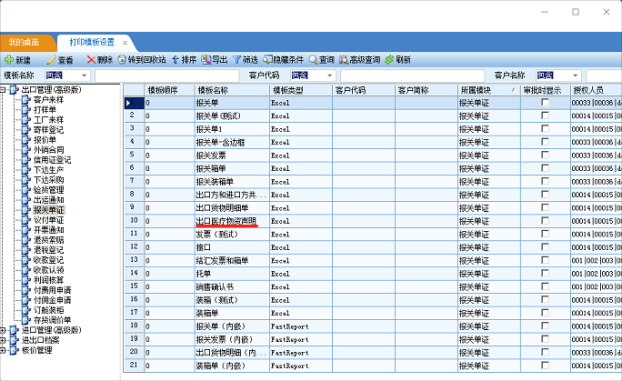Click the 查询 search button
This screenshot has height=381, width=622.
322,60
